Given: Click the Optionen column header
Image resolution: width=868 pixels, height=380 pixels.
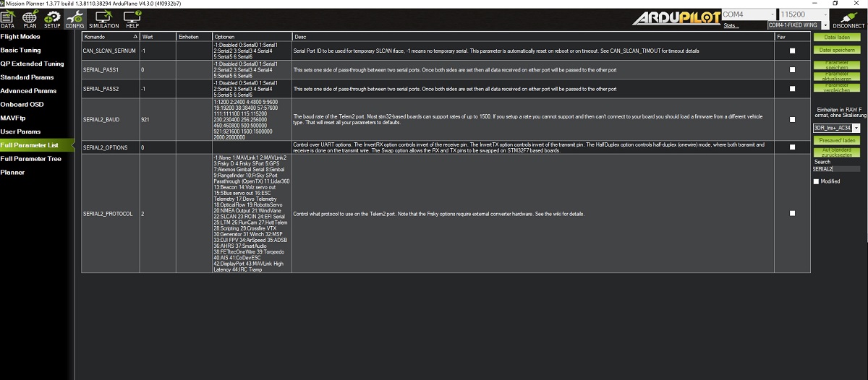Looking at the screenshot, I should (x=251, y=36).
